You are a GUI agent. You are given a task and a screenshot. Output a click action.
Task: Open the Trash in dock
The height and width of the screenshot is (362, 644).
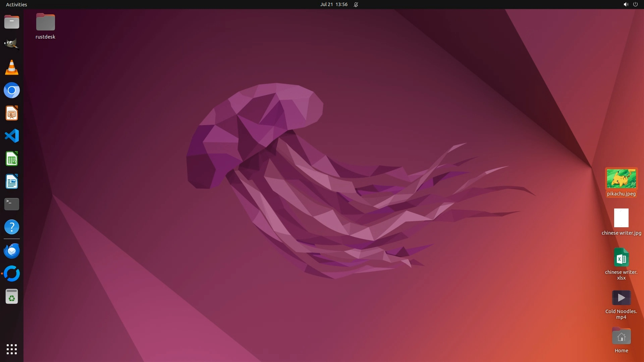[x=11, y=297]
